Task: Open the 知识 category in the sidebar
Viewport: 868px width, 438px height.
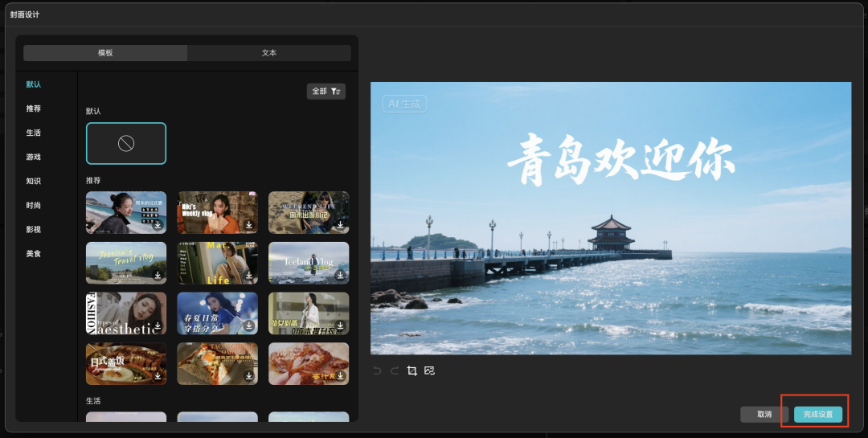Action: point(33,181)
